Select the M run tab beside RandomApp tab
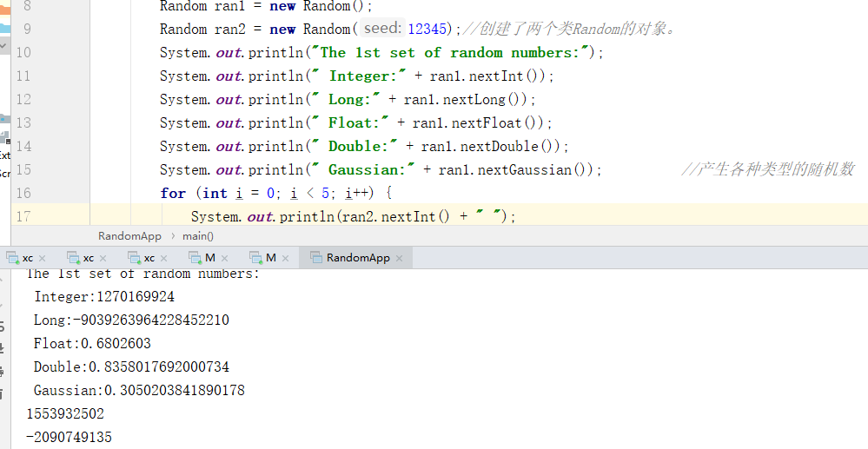Viewport: 868px width, 449px height. coord(270,258)
